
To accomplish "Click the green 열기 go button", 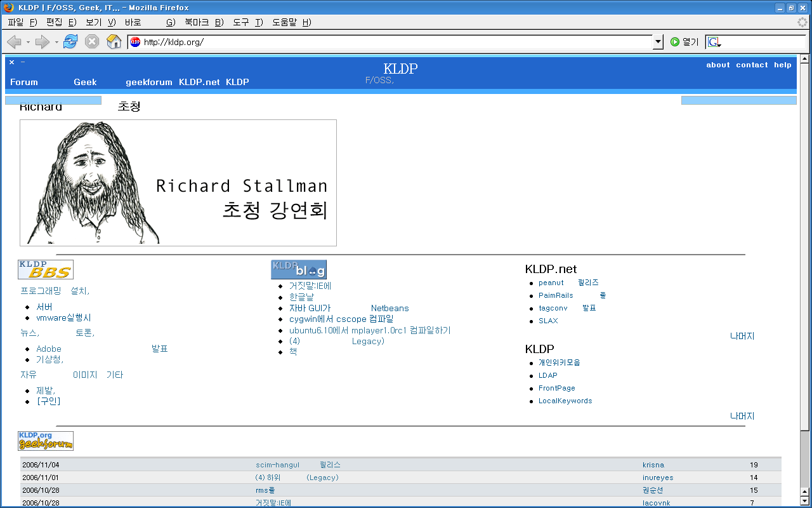I will coord(684,42).
